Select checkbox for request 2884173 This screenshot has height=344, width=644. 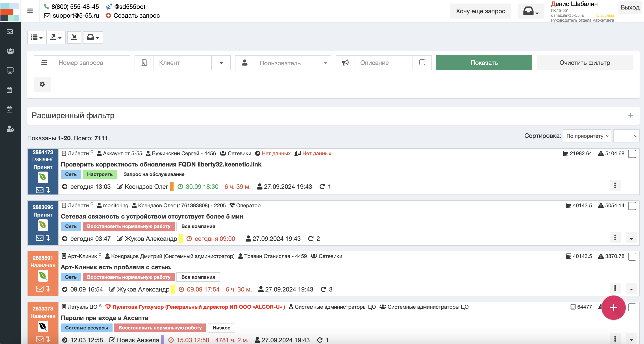point(632,154)
